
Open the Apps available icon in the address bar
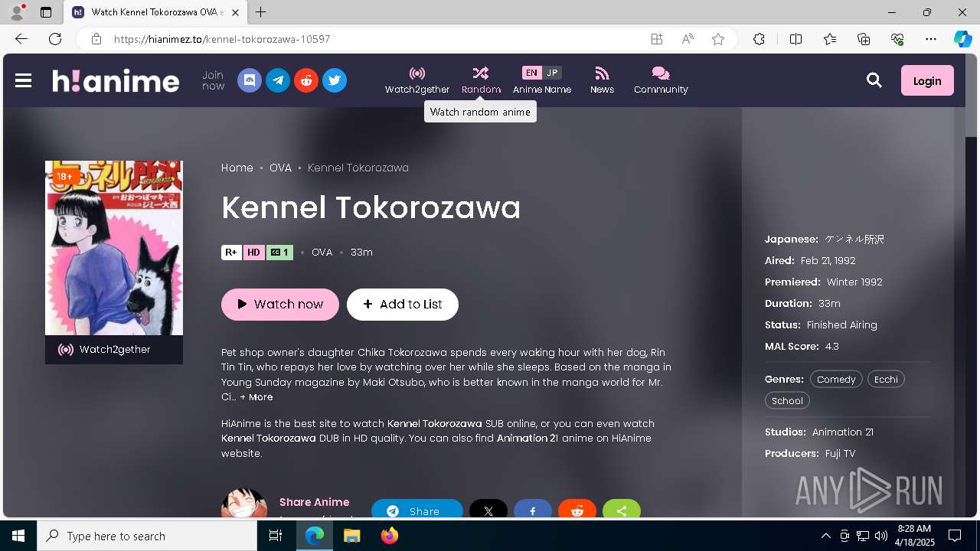click(x=657, y=39)
